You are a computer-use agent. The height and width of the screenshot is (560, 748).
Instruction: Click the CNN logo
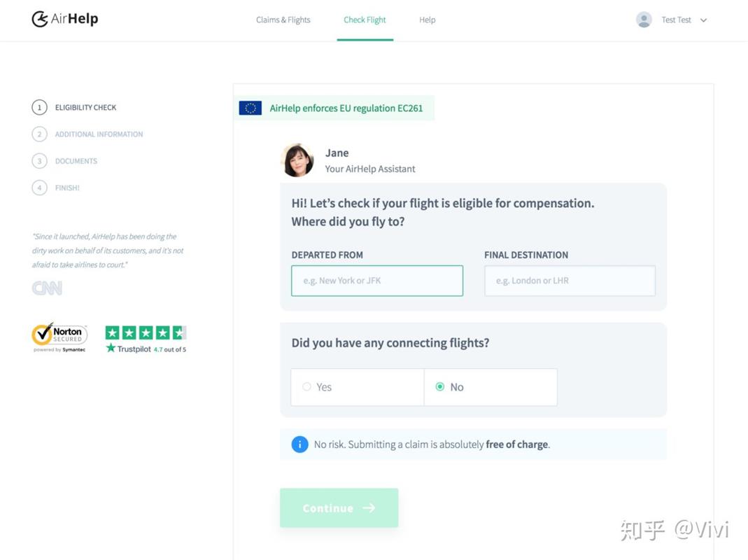47,288
